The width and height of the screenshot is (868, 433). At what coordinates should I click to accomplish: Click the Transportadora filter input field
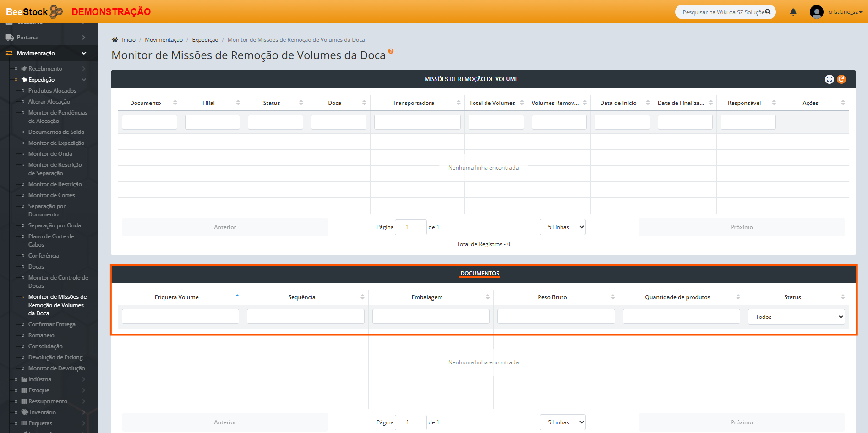(417, 122)
